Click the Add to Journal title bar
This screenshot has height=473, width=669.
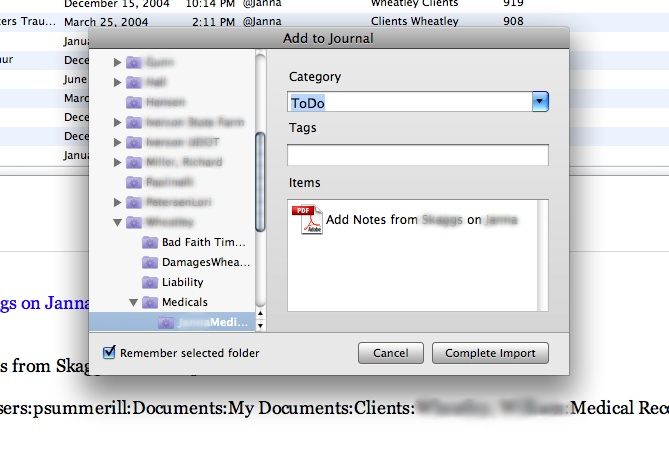pos(329,38)
